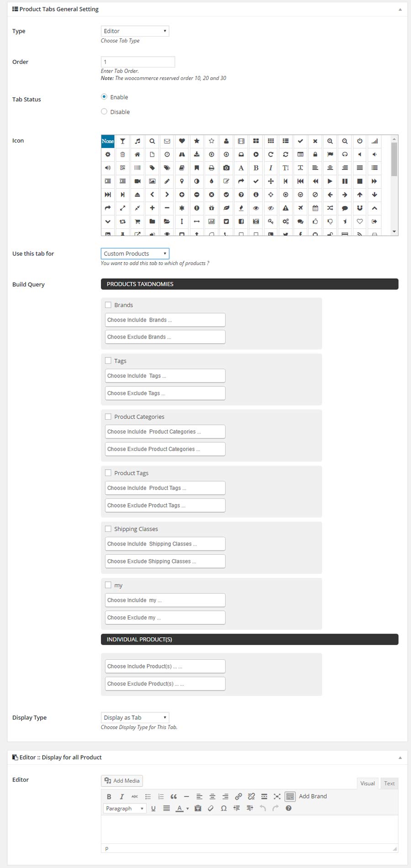411x868 pixels.
Task: Insert a bulleted list in the editor
Action: tap(148, 796)
